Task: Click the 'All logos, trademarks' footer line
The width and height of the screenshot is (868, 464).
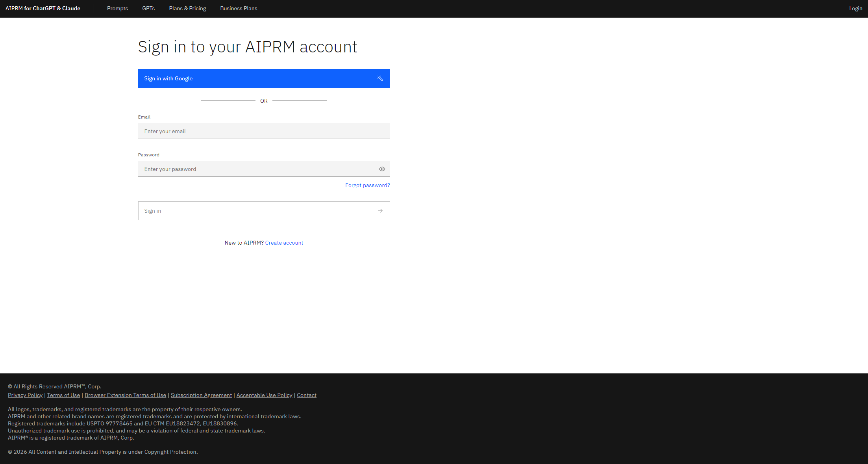Action: [125, 409]
